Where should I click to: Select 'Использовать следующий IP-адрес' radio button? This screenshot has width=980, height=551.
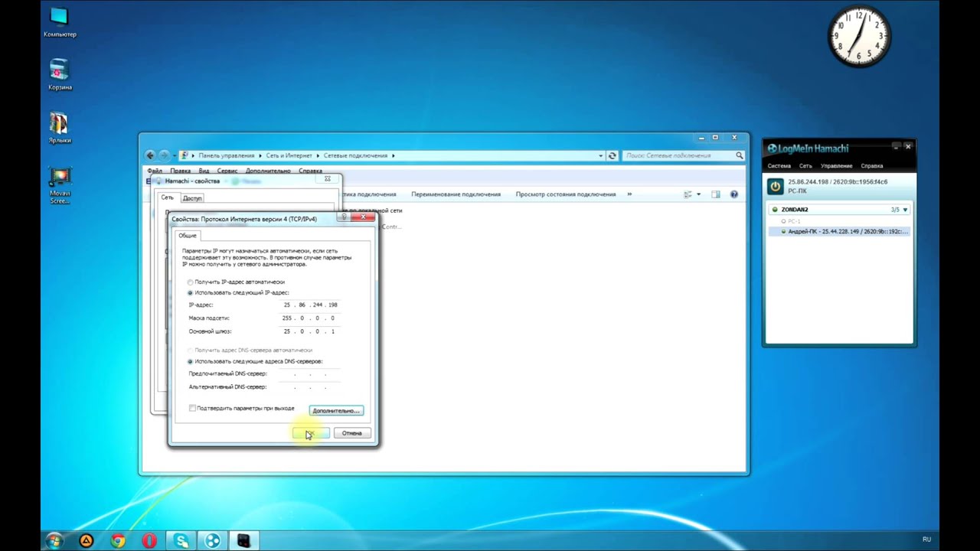(191, 293)
